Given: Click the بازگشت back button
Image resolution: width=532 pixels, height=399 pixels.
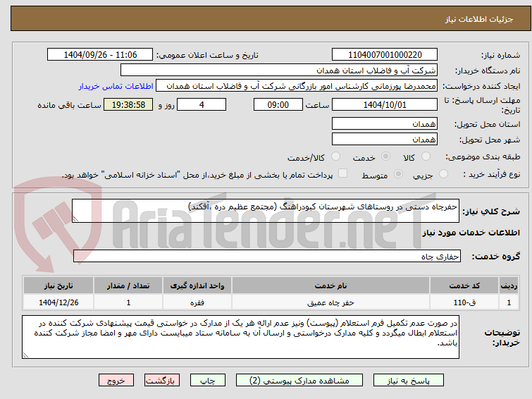Looking at the screenshot, I should coord(162,381).
